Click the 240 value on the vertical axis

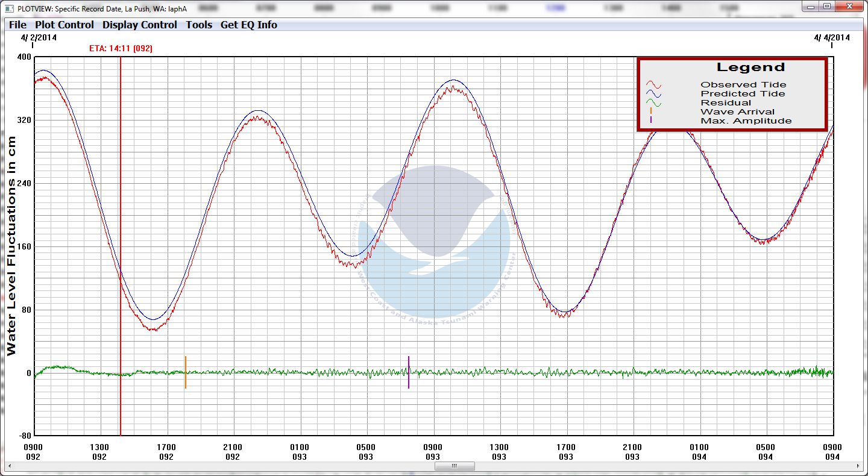click(24, 184)
